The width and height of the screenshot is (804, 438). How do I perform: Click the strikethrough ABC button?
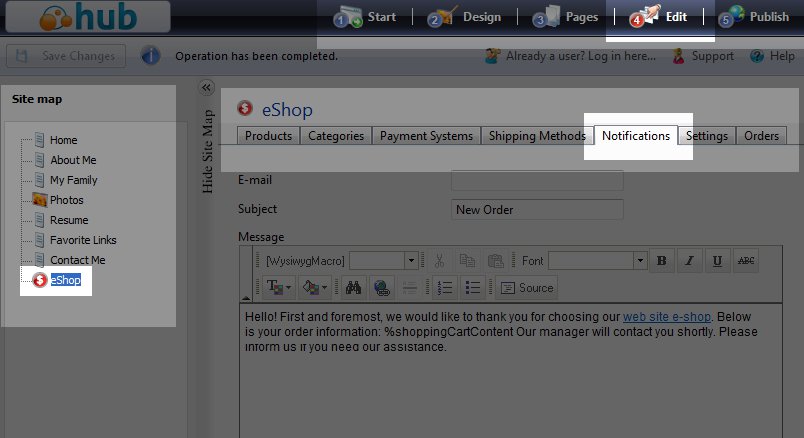click(745, 261)
